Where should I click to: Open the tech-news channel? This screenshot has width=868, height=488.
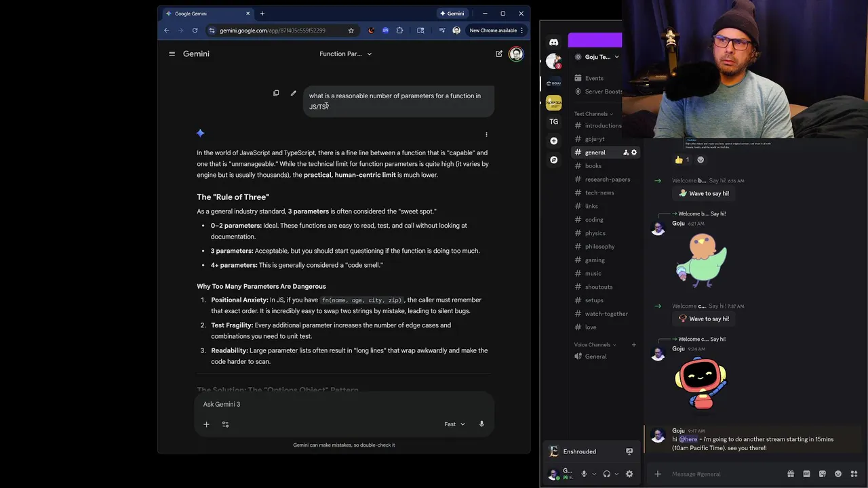[x=599, y=193]
